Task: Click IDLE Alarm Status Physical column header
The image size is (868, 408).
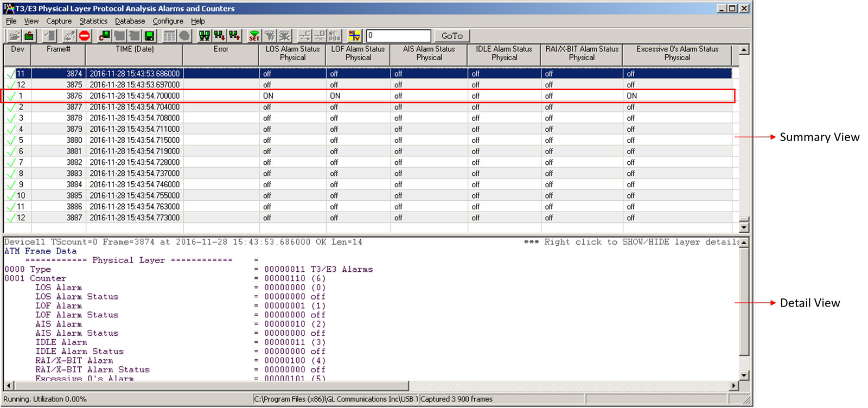Action: [x=504, y=55]
